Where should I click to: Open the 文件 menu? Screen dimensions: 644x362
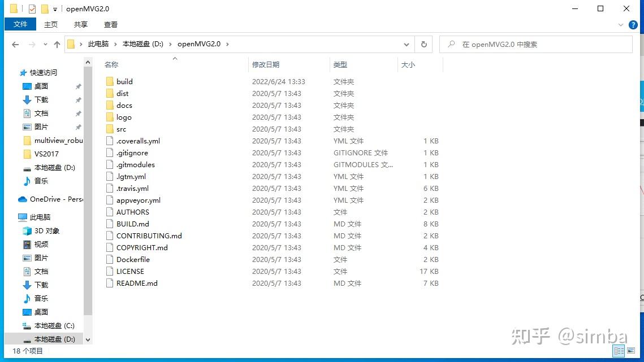[x=20, y=24]
